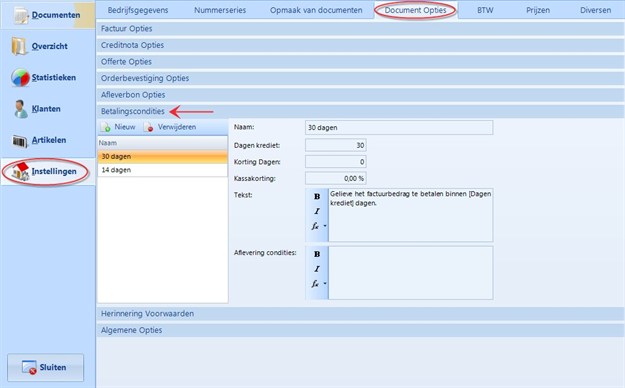Expand the Algemene Opties section

(360, 330)
